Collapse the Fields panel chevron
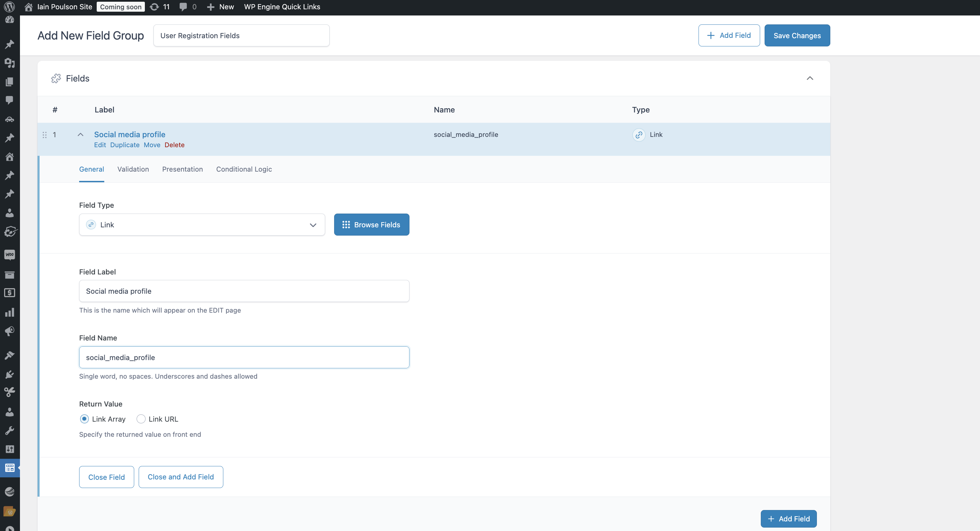Screen dimensions: 980x531 click(810, 78)
